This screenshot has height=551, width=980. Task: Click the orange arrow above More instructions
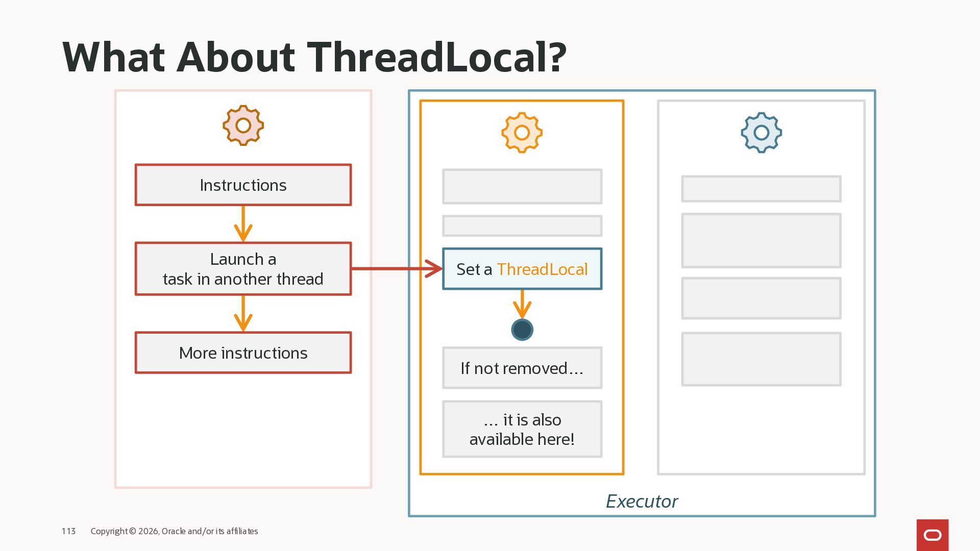(243, 313)
